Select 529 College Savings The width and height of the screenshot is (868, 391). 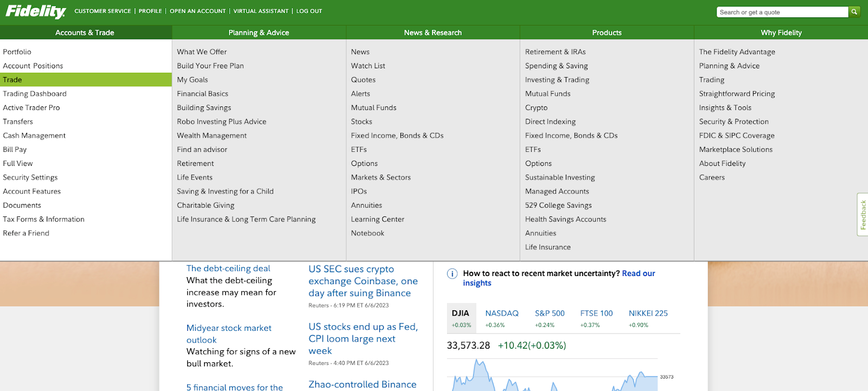click(x=559, y=206)
